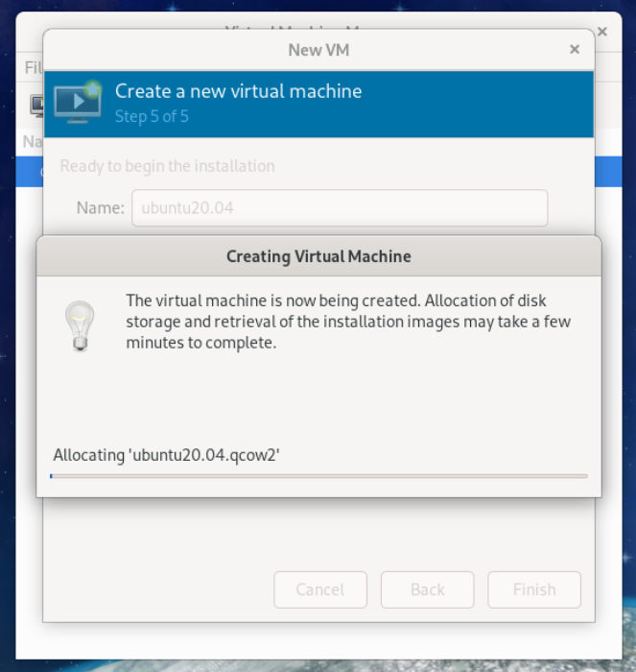This screenshot has width=636, height=672.
Task: Click the Finish button in New VM
Action: click(x=534, y=589)
